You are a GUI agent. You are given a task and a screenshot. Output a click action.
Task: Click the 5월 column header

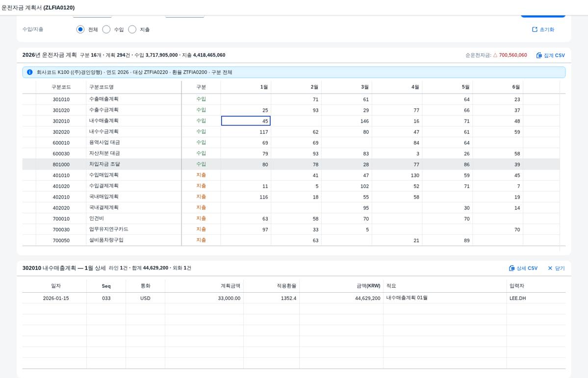pyautogui.click(x=447, y=87)
